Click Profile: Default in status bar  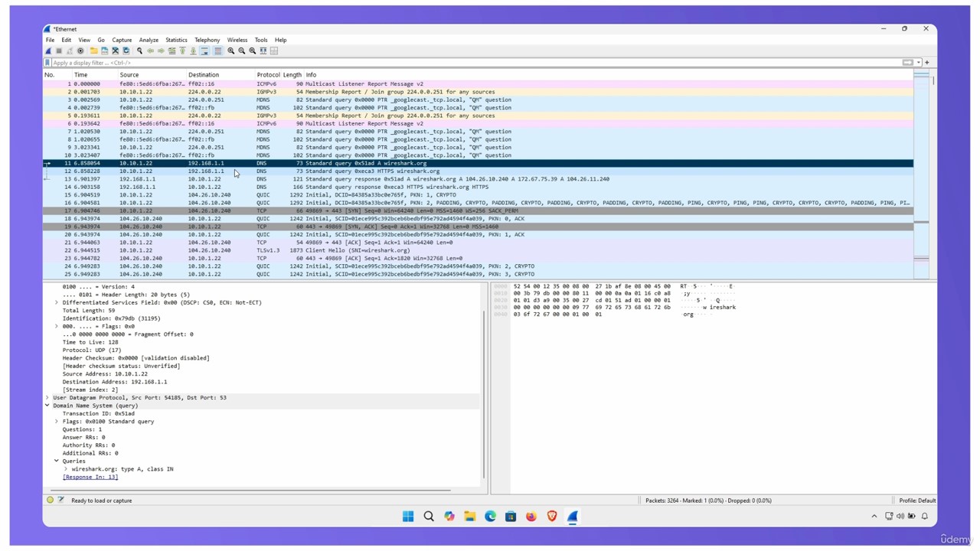pyautogui.click(x=917, y=500)
